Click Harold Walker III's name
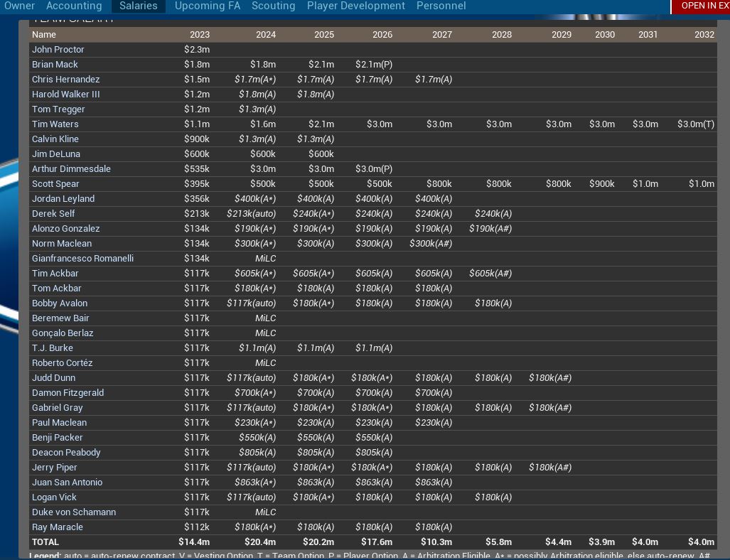This screenshot has height=560, width=730. click(66, 95)
